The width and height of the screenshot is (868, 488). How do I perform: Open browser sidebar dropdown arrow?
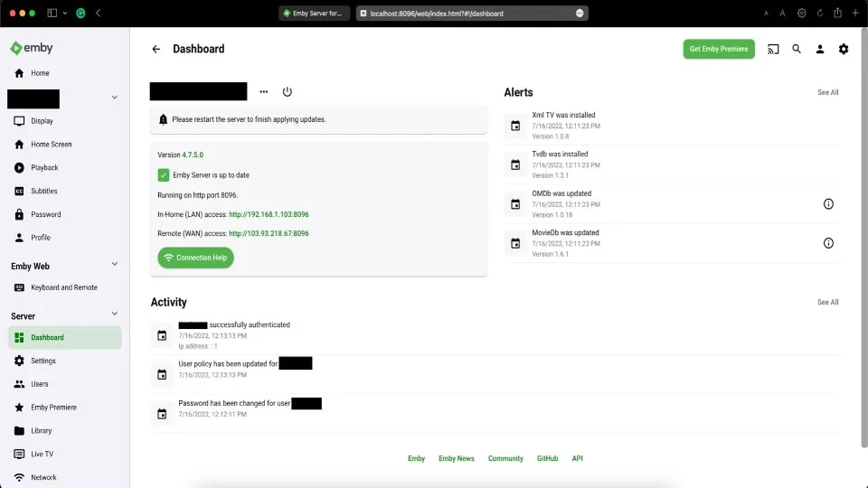pyautogui.click(x=65, y=13)
